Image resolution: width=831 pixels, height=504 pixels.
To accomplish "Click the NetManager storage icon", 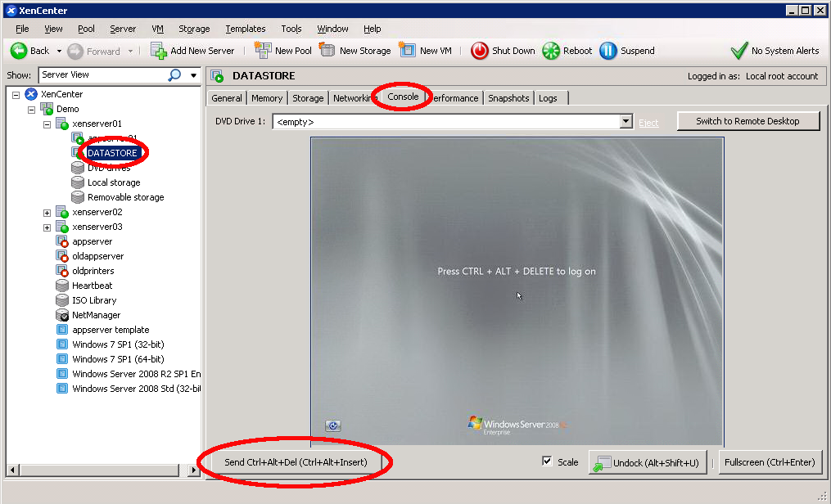I will [62, 315].
